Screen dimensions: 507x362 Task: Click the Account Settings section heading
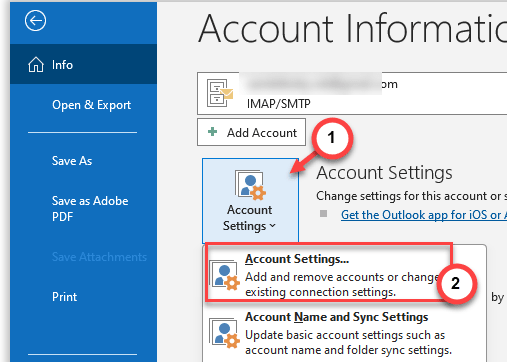coord(384,173)
